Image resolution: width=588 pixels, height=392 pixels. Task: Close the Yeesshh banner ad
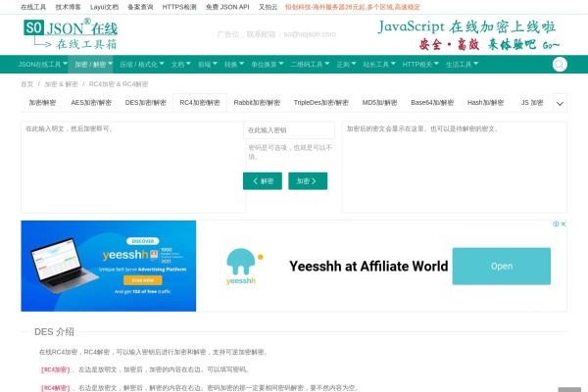click(563, 225)
